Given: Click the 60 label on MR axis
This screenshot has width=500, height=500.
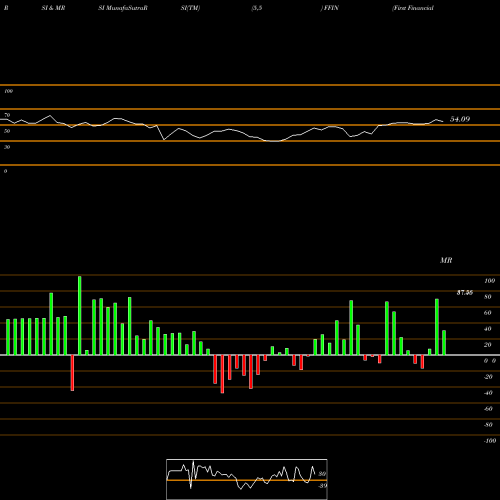Looking at the screenshot, I should 488,313.
